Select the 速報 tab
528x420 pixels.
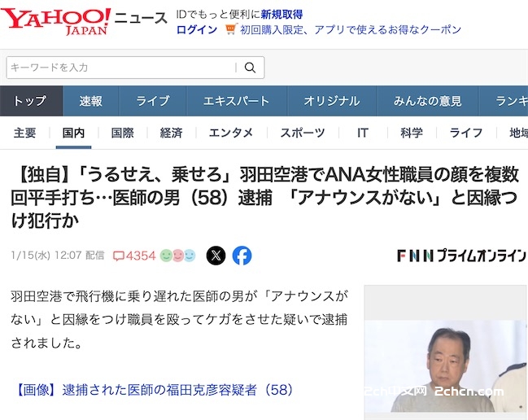point(90,101)
